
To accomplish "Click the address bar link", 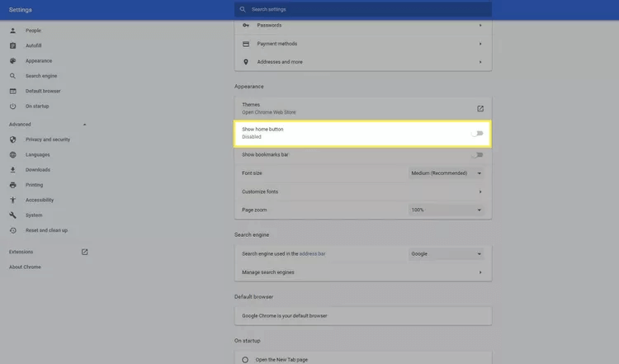I will pos(311,253).
